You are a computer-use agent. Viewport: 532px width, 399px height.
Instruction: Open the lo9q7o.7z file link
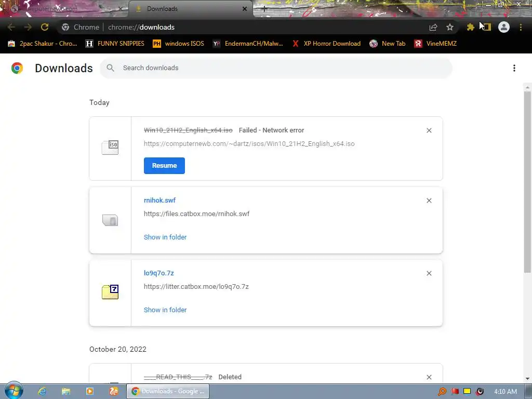[159, 273]
